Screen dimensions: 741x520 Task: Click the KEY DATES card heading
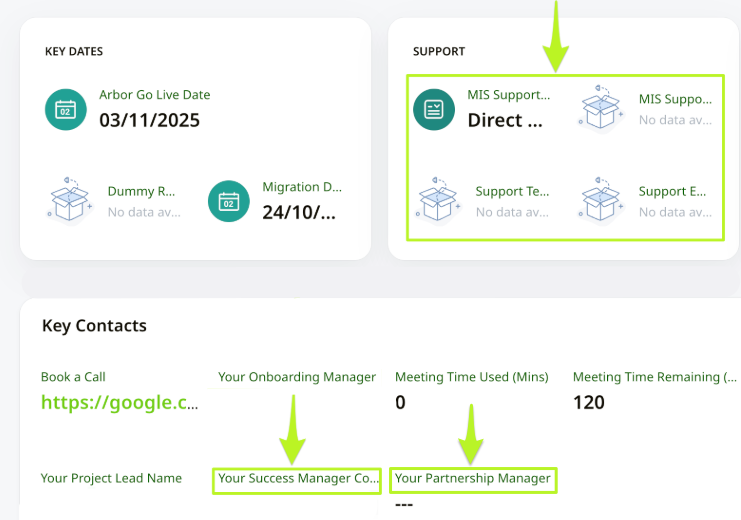click(x=74, y=52)
